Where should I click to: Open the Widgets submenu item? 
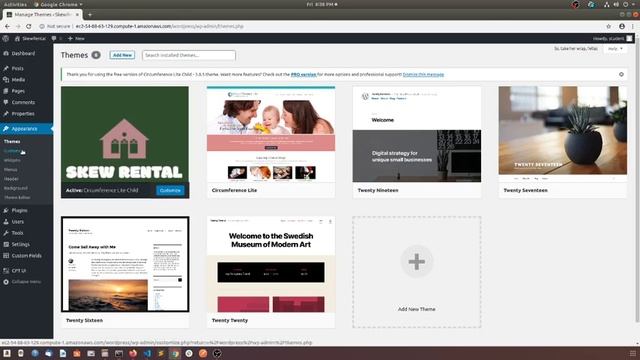[12, 160]
